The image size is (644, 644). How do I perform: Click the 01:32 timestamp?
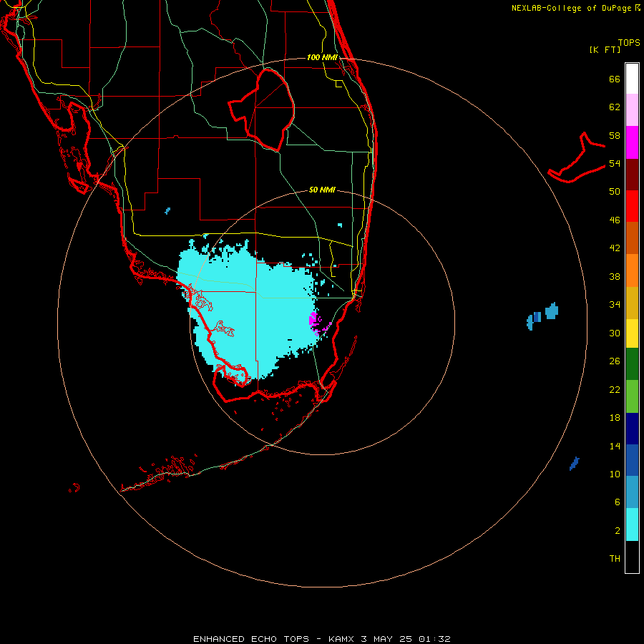pyautogui.click(x=434, y=639)
